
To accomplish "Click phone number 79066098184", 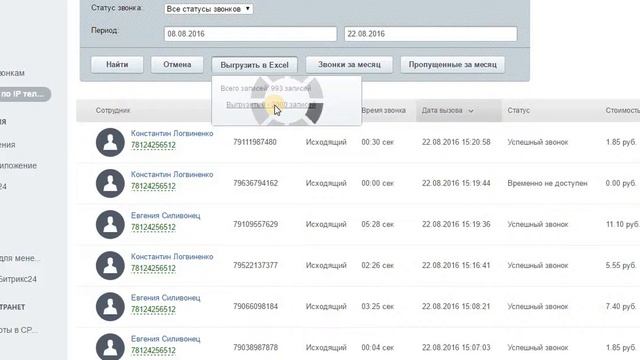I will [256, 306].
